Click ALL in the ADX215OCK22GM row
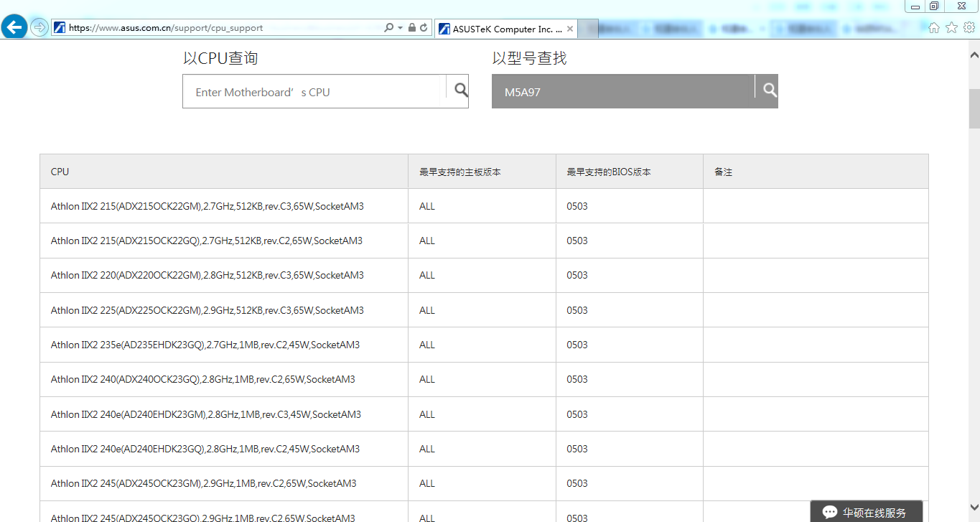The height and width of the screenshot is (522, 980). click(427, 206)
